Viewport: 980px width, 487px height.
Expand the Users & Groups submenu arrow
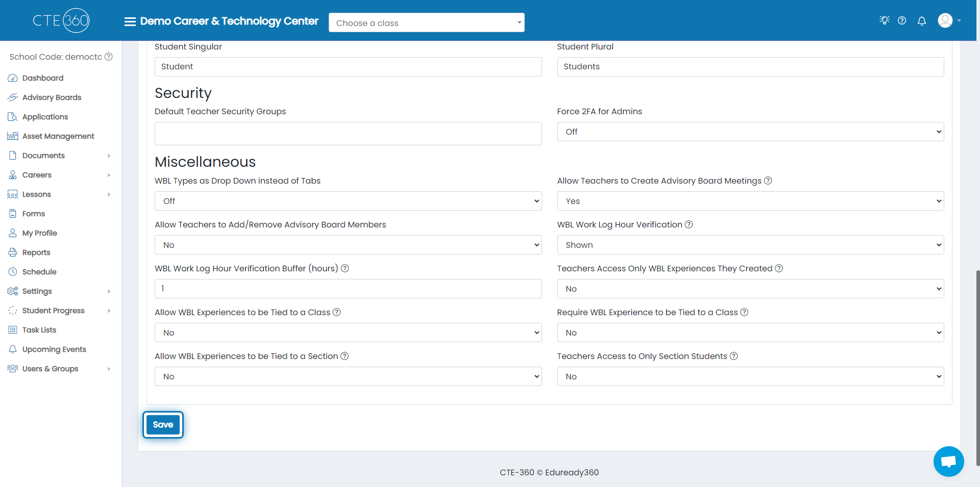click(109, 369)
